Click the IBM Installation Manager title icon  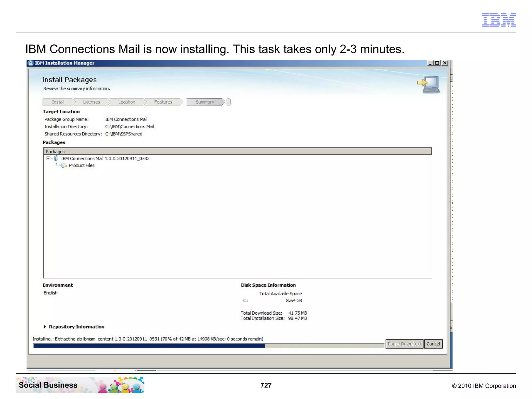tap(31, 63)
